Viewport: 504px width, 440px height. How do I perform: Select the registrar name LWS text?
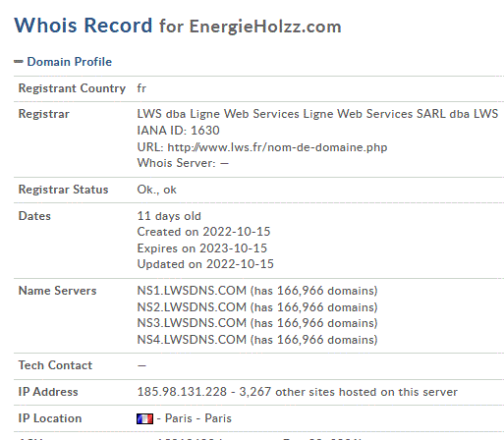(317, 114)
